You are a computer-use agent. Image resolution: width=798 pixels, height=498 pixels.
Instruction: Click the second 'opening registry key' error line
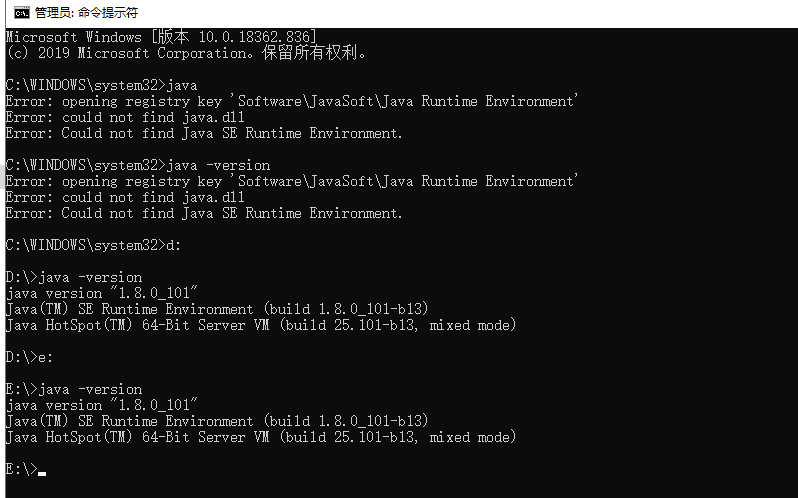click(292, 181)
